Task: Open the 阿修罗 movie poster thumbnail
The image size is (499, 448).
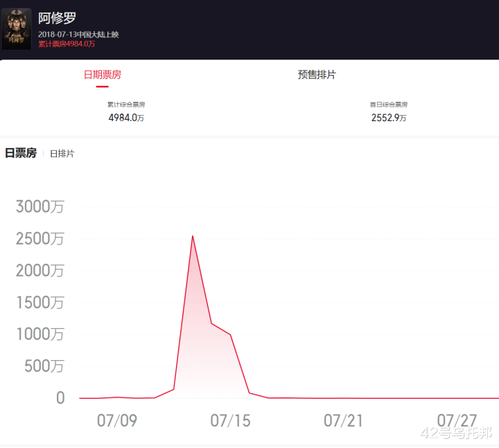Action: pyautogui.click(x=17, y=29)
